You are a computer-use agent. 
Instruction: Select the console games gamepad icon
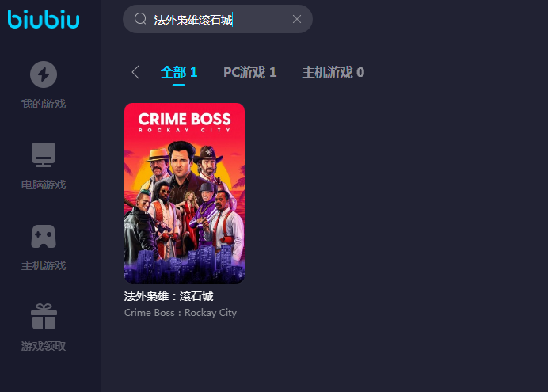[44, 237]
